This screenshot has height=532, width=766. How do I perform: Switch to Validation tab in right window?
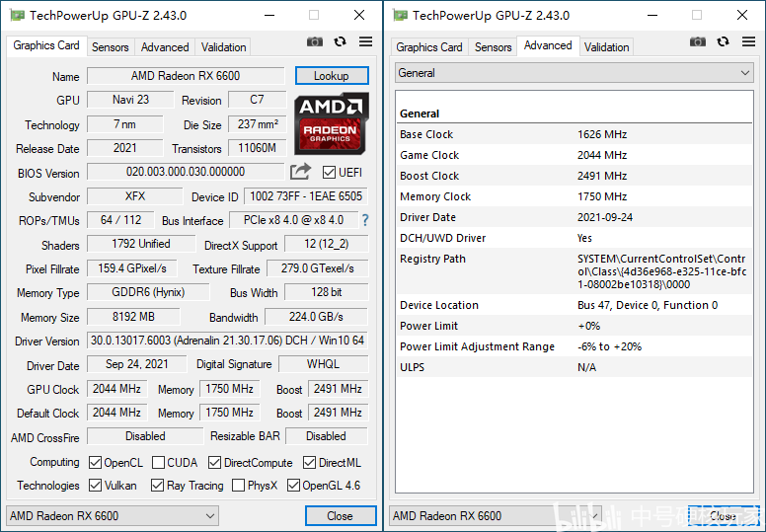click(606, 47)
